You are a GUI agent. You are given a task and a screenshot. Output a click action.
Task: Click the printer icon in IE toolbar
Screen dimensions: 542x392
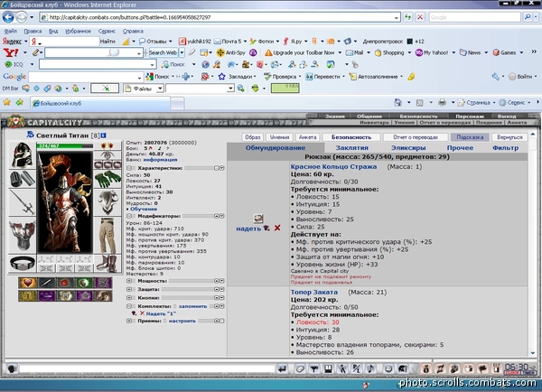coord(442,103)
